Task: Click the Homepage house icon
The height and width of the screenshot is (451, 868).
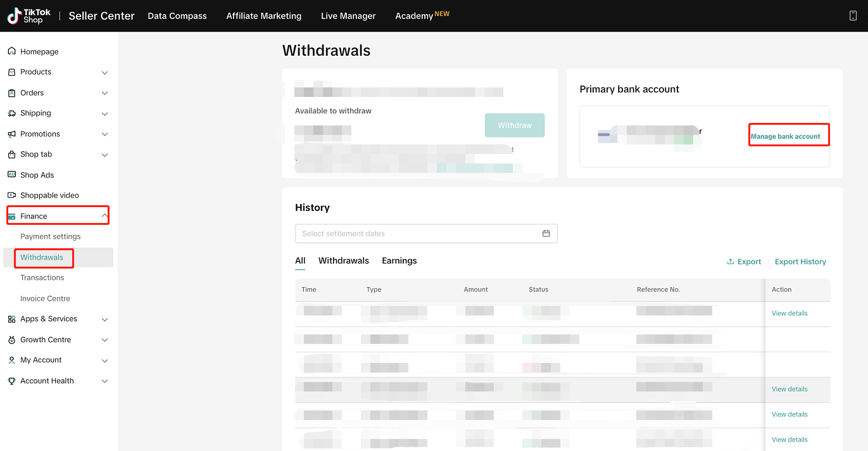Action: (11, 51)
